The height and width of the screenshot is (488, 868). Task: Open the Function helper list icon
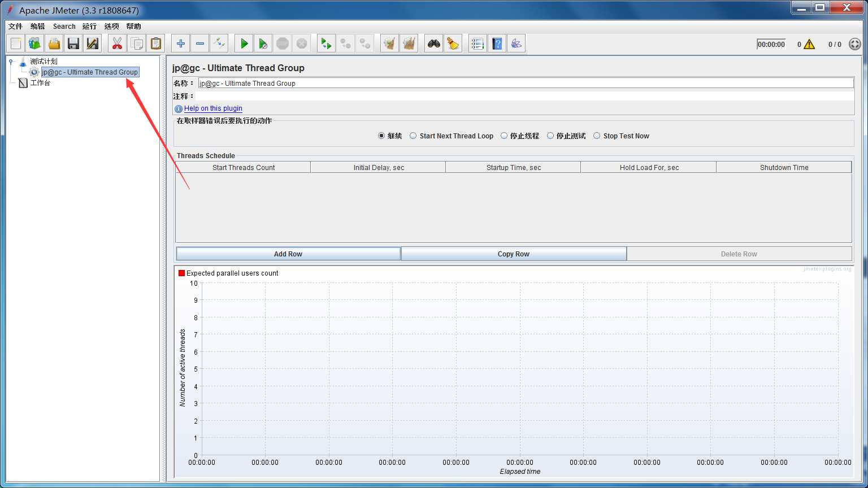pyautogui.click(x=478, y=43)
